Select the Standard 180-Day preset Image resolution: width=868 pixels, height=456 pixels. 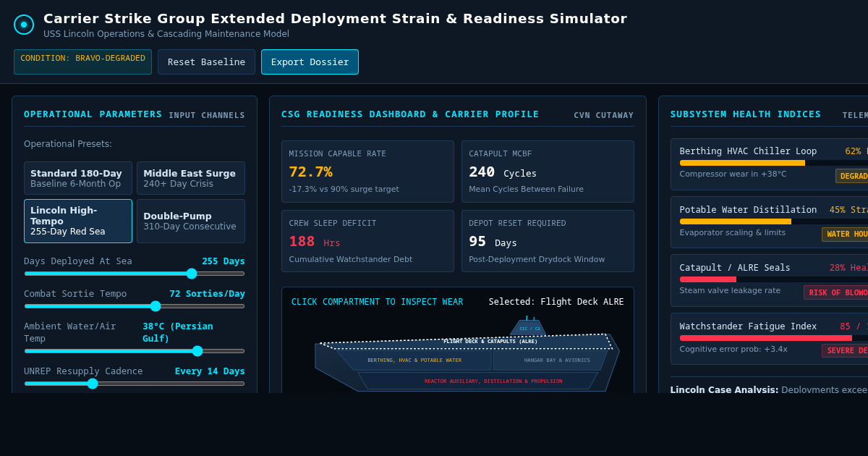click(x=78, y=178)
